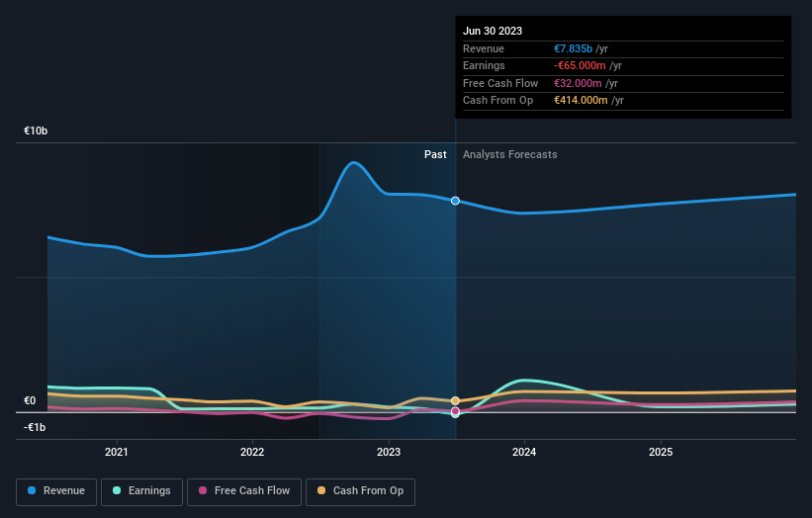Screen dimensions: 812x518
Task: Click the €7.835b revenue value in tooltip
Action: (x=573, y=48)
